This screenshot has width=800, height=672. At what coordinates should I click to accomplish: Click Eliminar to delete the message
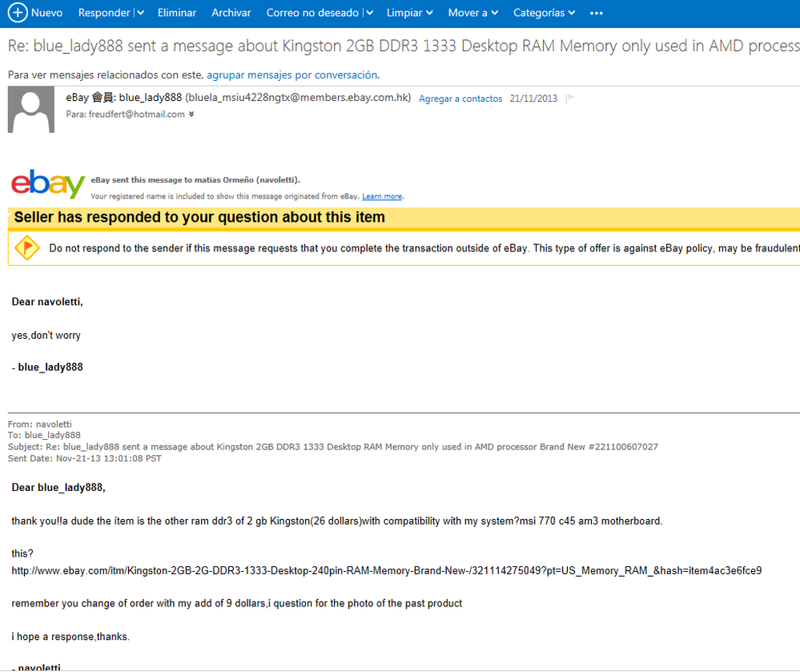click(176, 13)
